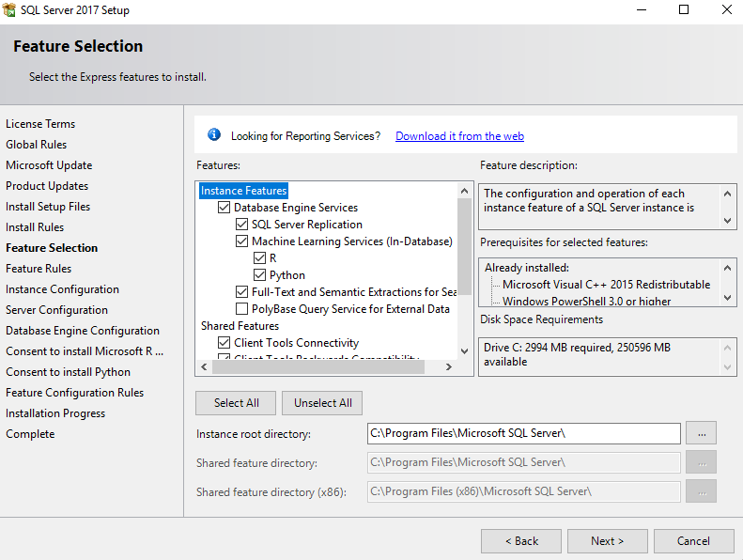Select Microsoft Update step in sidebar

pyautogui.click(x=49, y=165)
